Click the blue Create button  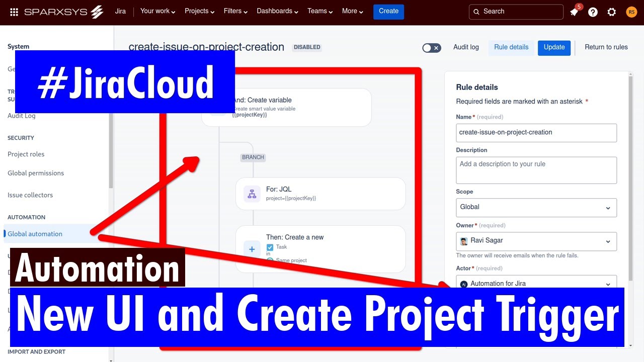[388, 12]
